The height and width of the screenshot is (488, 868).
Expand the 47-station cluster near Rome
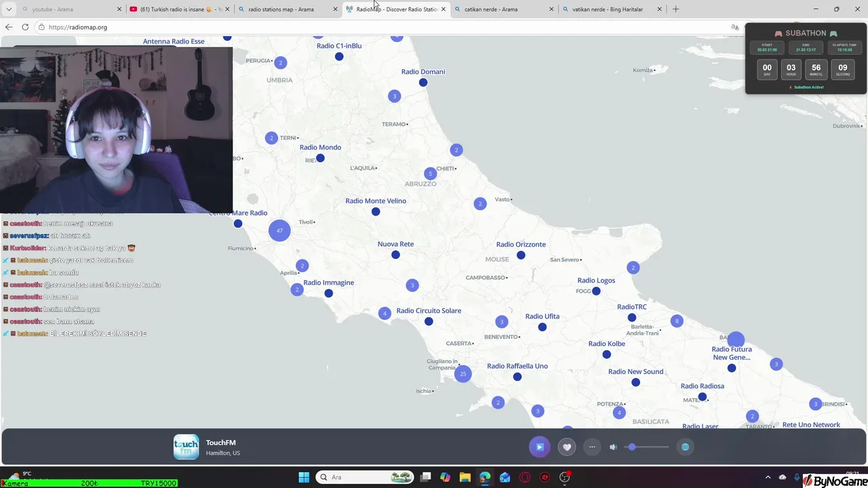[279, 230]
